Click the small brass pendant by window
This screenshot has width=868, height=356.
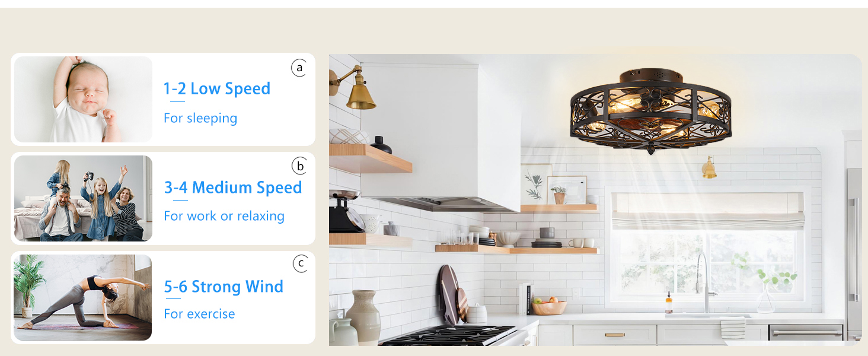click(709, 168)
